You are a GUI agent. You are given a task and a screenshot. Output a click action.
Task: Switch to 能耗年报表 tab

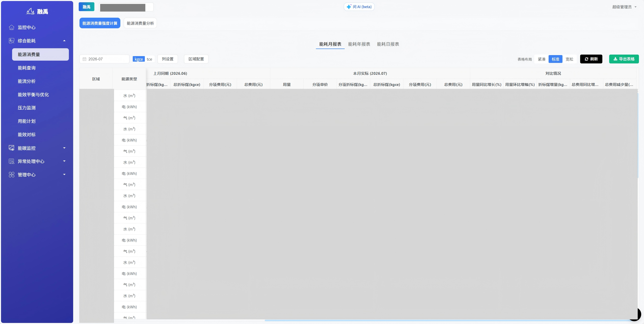(359, 44)
